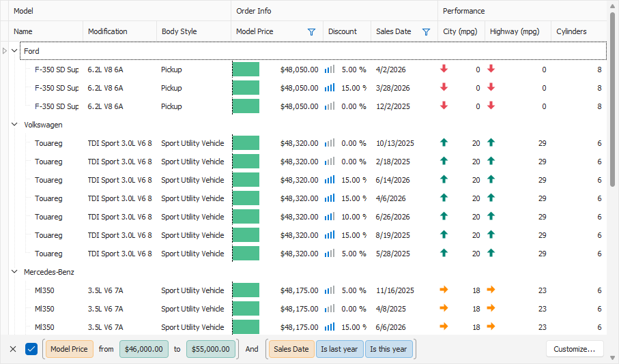Remove the filter with the X icon

tap(13, 349)
